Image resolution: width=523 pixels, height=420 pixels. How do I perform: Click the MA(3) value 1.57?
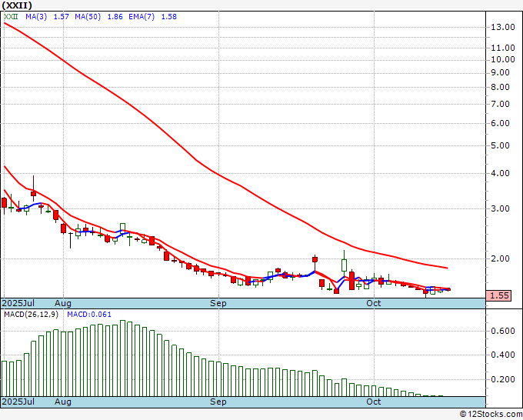(62, 17)
